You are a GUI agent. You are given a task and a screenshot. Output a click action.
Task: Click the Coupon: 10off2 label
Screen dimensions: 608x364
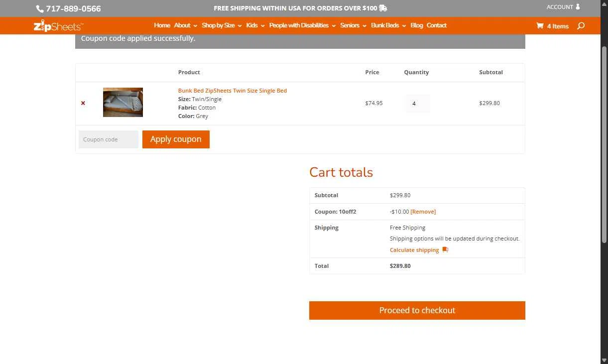tap(335, 212)
